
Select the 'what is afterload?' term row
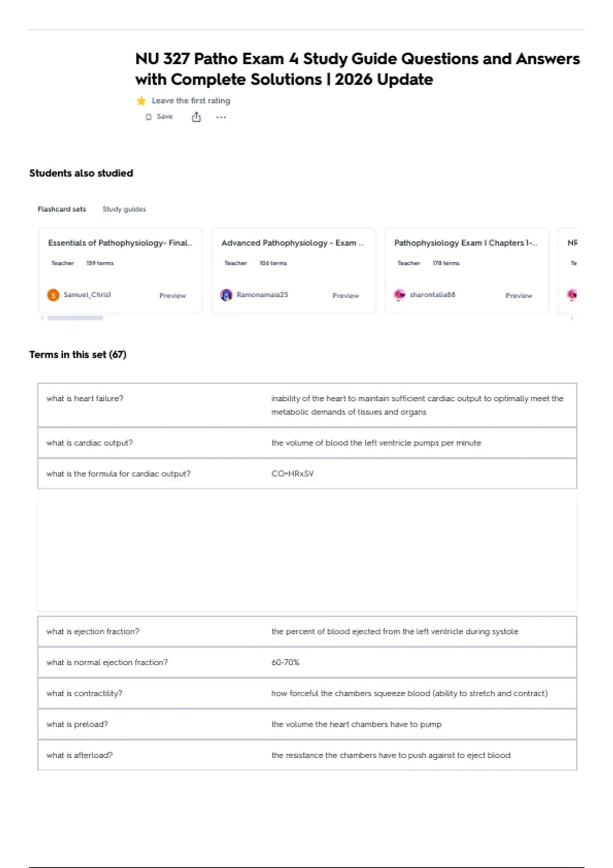pyautogui.click(x=307, y=755)
